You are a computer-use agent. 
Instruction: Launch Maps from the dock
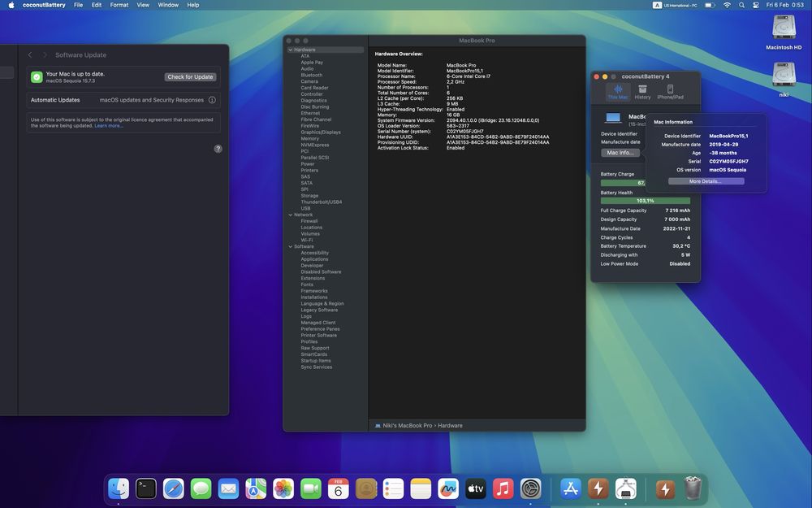click(256, 488)
